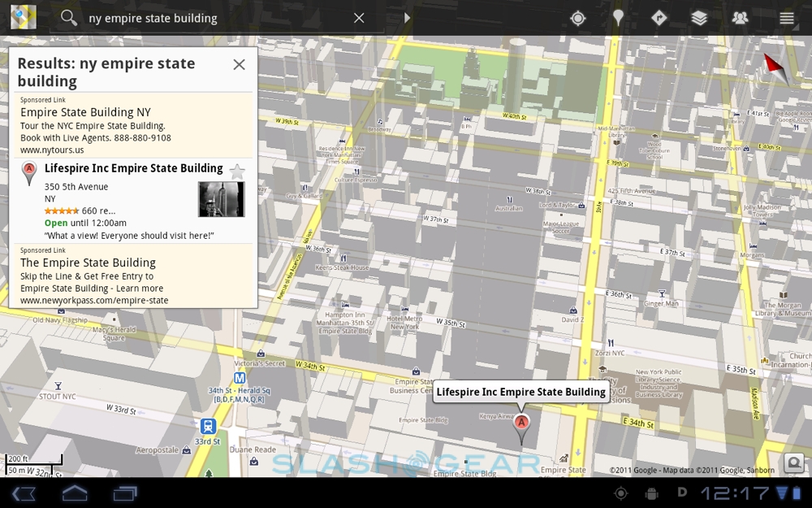Expand search with the arrow next to field

[407, 18]
